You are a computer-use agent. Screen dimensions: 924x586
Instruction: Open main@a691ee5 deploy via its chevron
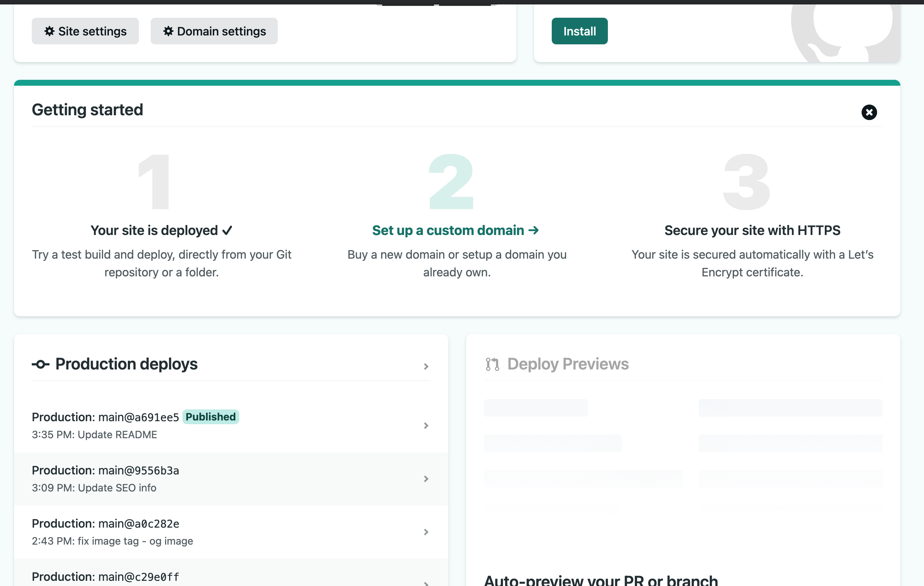tap(426, 426)
